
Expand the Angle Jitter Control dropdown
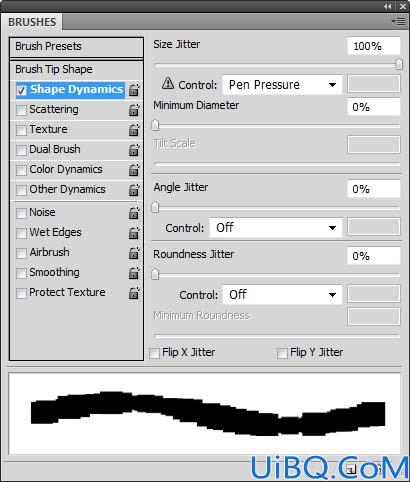275,228
